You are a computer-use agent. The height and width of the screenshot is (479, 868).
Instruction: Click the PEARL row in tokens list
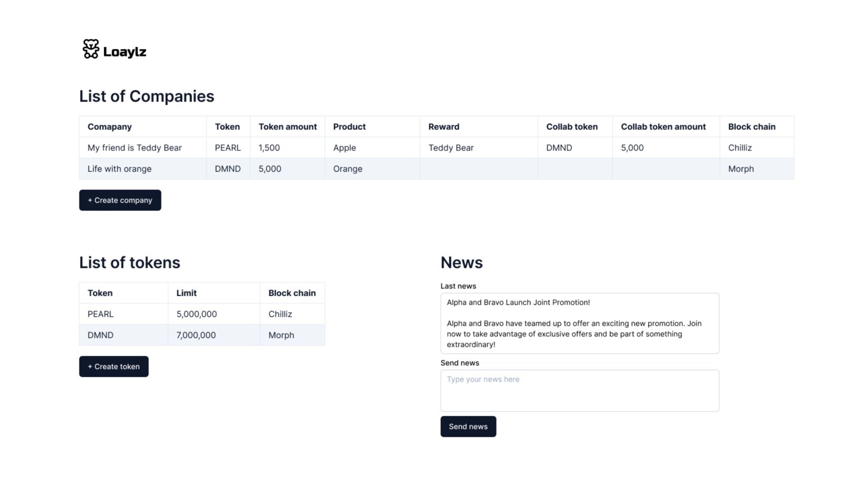pyautogui.click(x=202, y=314)
